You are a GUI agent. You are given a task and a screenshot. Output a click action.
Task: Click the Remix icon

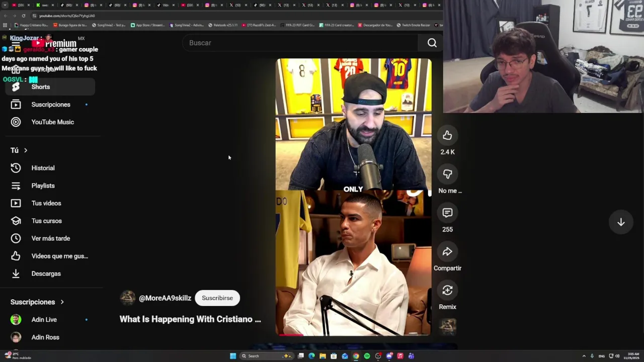(447, 290)
